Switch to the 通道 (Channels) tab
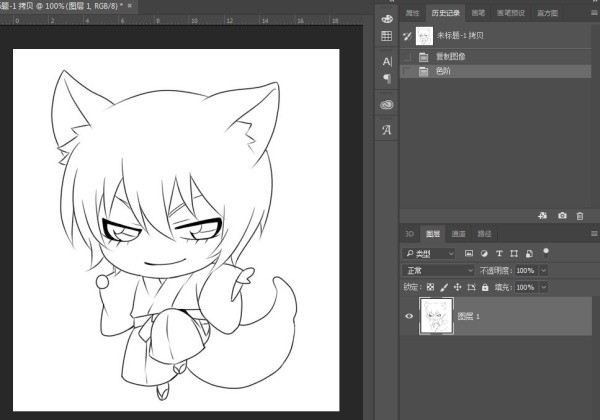 pyautogui.click(x=458, y=234)
